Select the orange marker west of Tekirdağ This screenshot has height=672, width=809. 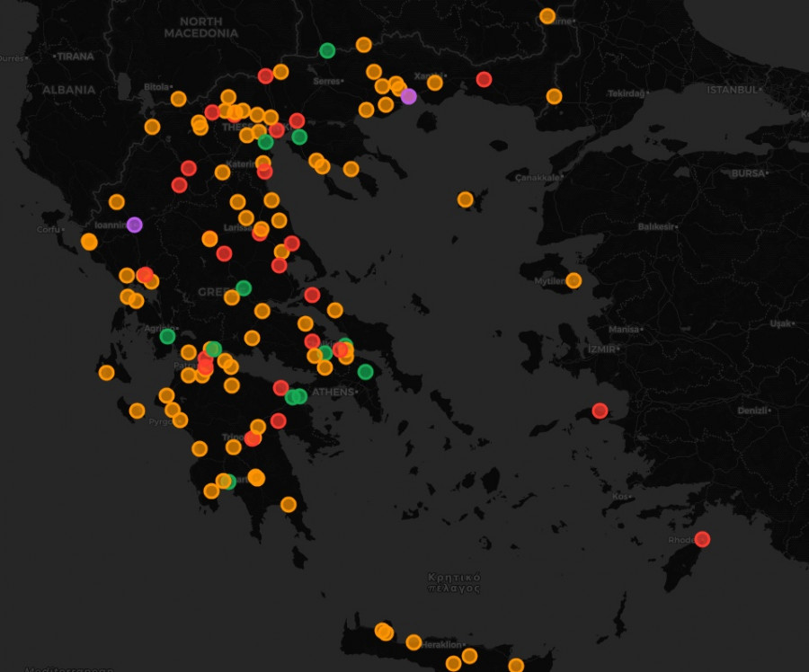(554, 96)
